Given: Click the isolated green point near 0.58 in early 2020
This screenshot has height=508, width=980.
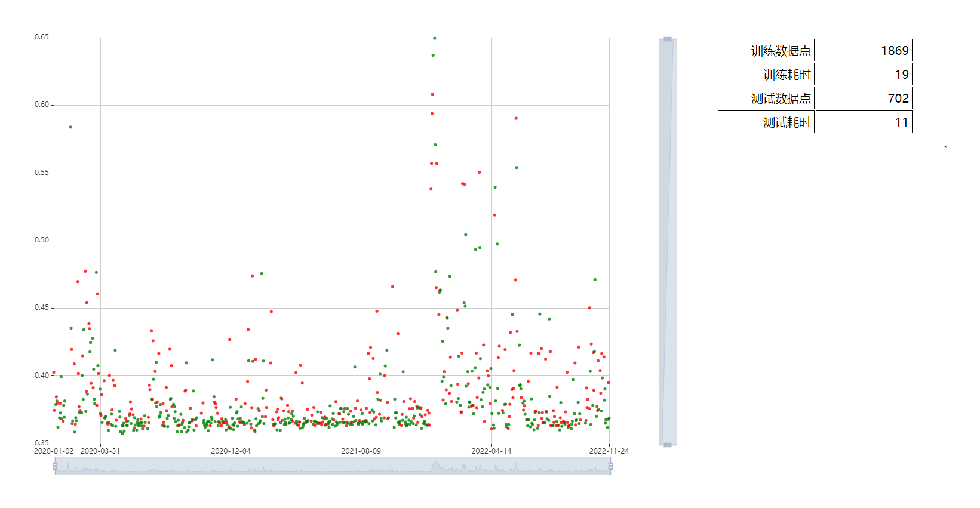Looking at the screenshot, I should [x=70, y=127].
